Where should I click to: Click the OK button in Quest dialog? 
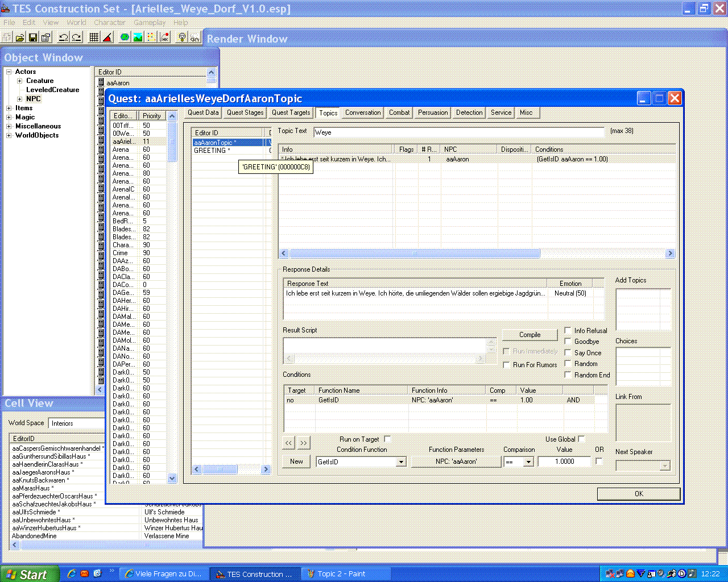(x=638, y=494)
